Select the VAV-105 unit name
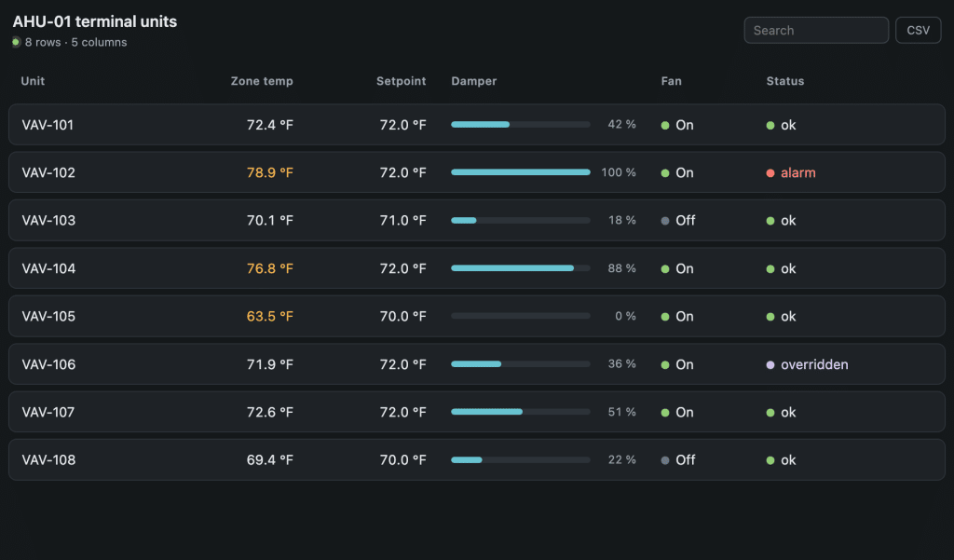 point(48,317)
